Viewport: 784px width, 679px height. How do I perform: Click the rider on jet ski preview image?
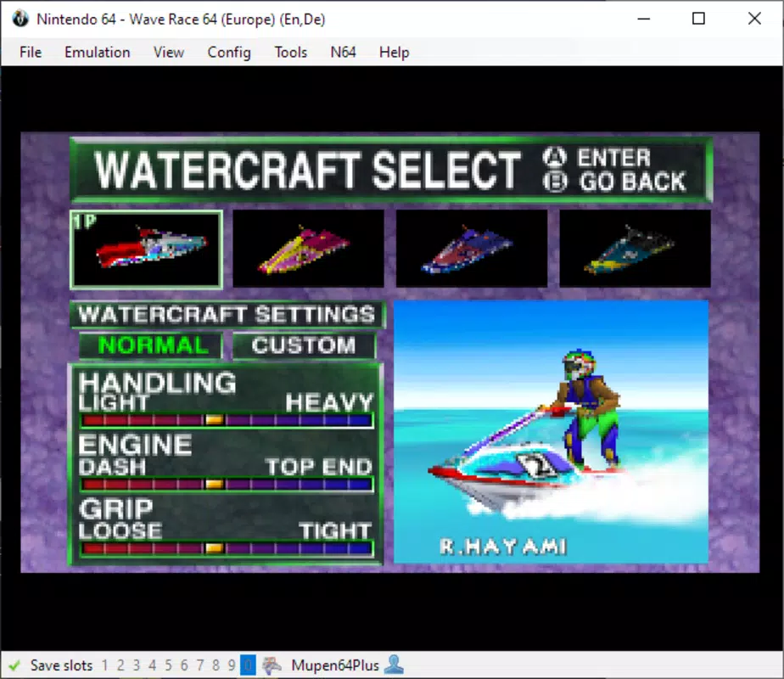tap(551, 431)
